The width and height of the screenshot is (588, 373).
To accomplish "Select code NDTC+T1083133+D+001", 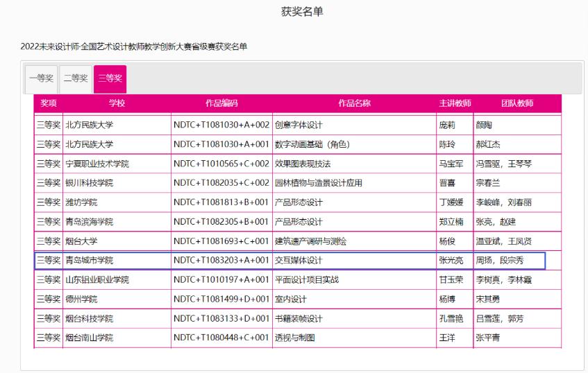I will click(x=221, y=319).
